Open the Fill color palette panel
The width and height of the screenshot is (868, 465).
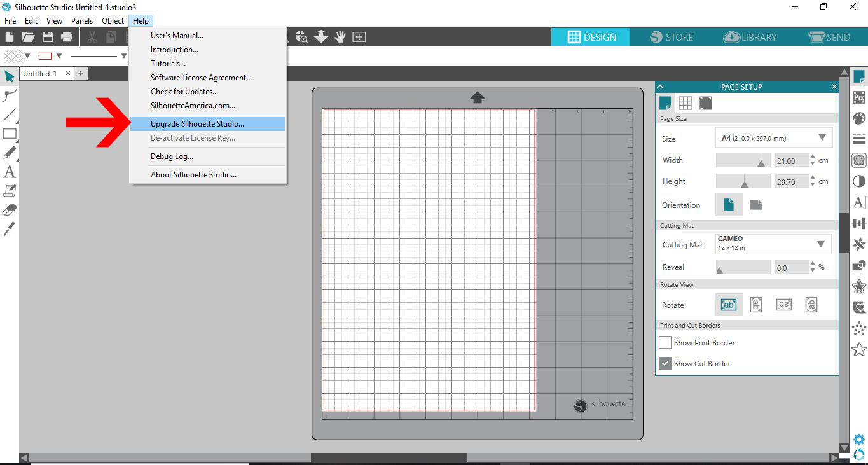tap(859, 118)
